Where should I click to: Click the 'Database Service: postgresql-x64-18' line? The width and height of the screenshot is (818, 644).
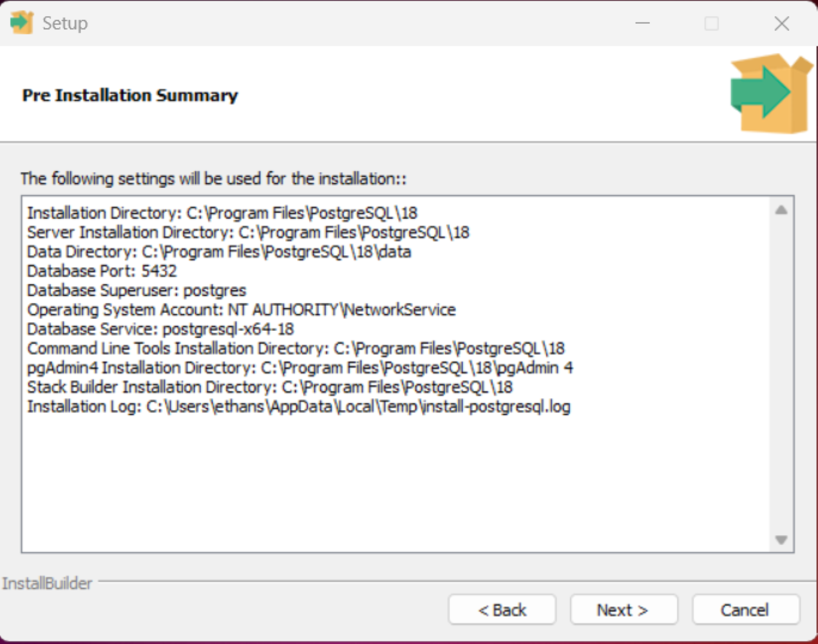(x=160, y=329)
